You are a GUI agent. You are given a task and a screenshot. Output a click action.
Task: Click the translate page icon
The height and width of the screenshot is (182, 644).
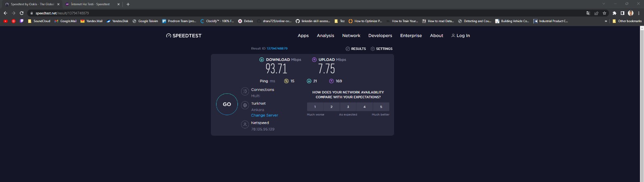click(588, 13)
